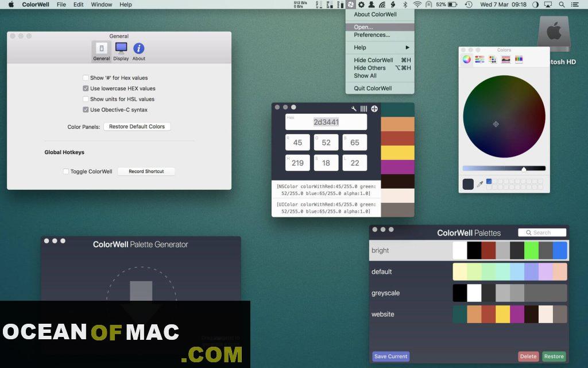Image resolution: width=588 pixels, height=368 pixels.
Task: Click the H value field showing 219
Action: (x=298, y=163)
